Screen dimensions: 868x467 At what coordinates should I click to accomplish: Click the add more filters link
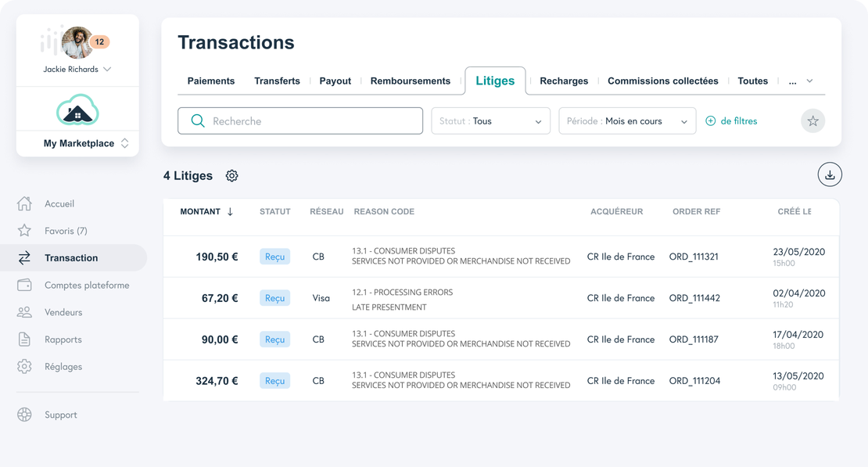731,121
